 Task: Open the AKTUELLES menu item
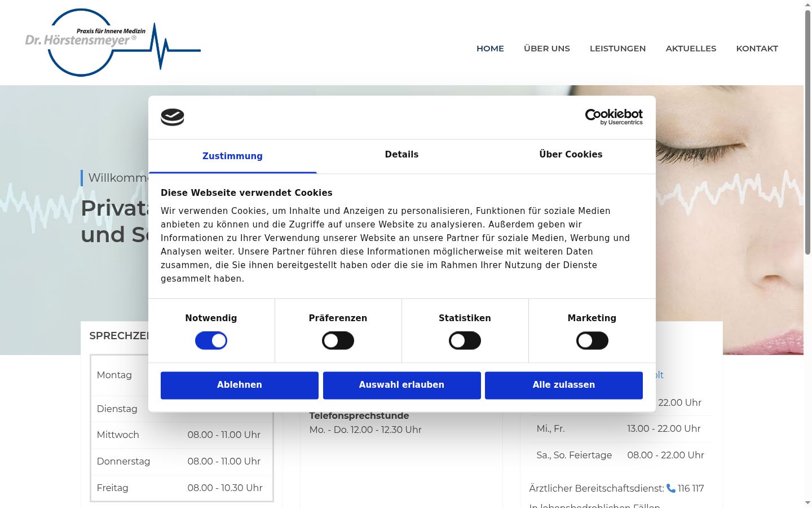[x=691, y=49]
